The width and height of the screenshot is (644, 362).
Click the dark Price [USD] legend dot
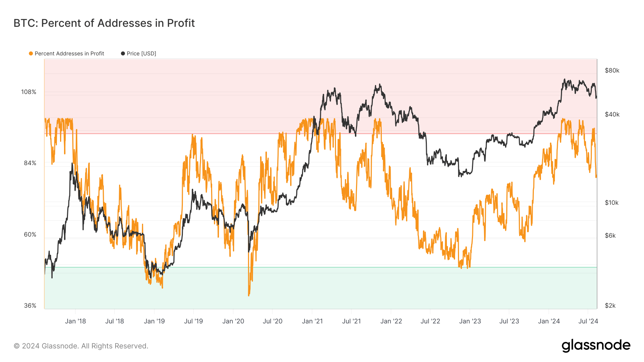click(x=123, y=54)
